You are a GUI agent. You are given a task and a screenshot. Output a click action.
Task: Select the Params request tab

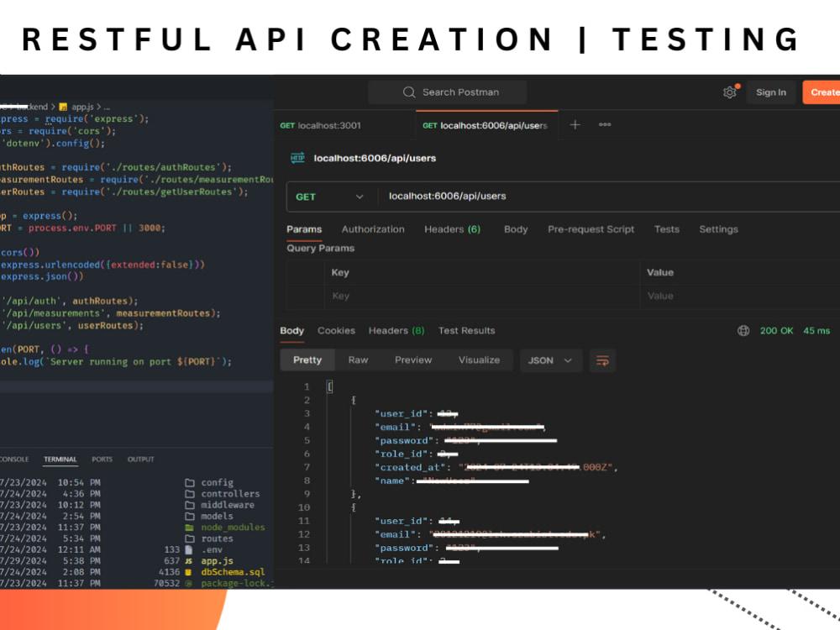(x=304, y=229)
